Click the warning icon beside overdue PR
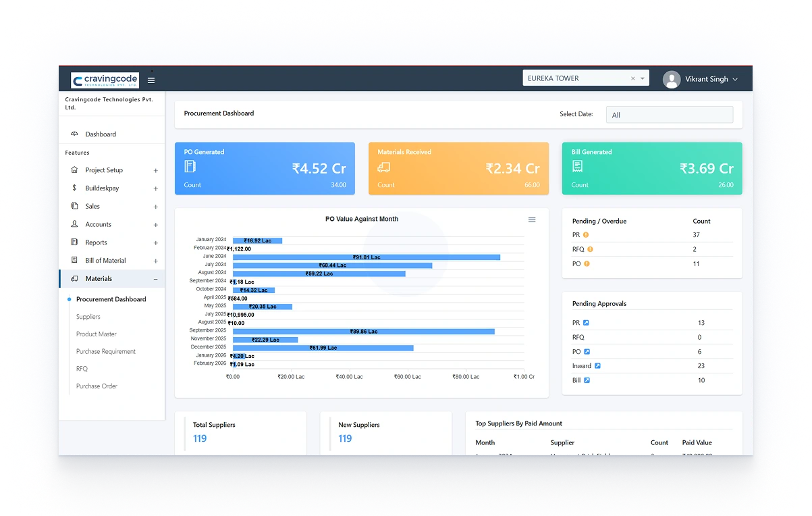This screenshot has width=812, height=516. click(x=586, y=235)
